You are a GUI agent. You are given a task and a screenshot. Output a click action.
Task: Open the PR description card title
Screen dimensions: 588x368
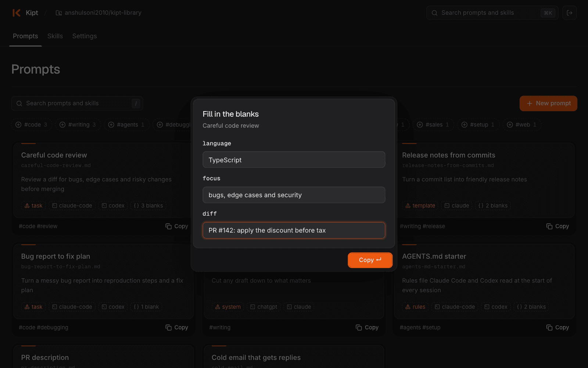45,358
